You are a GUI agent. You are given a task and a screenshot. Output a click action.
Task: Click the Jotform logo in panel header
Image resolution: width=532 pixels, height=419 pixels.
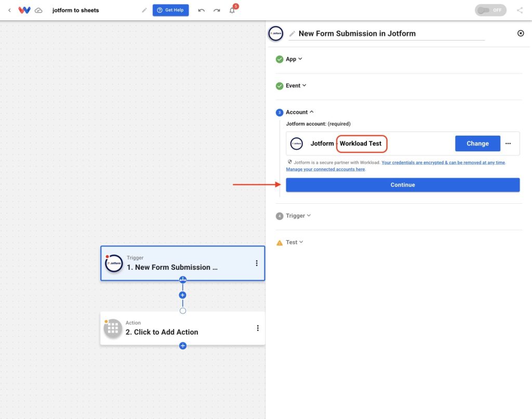pyautogui.click(x=276, y=34)
